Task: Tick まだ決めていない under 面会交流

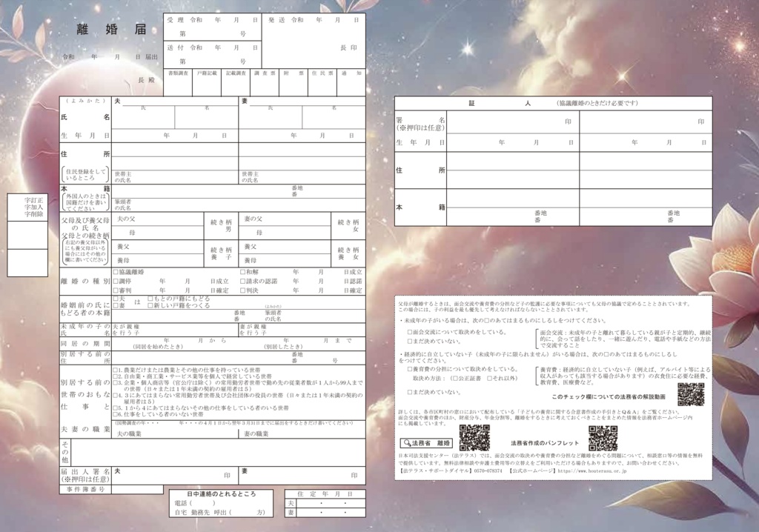Action: (x=410, y=342)
